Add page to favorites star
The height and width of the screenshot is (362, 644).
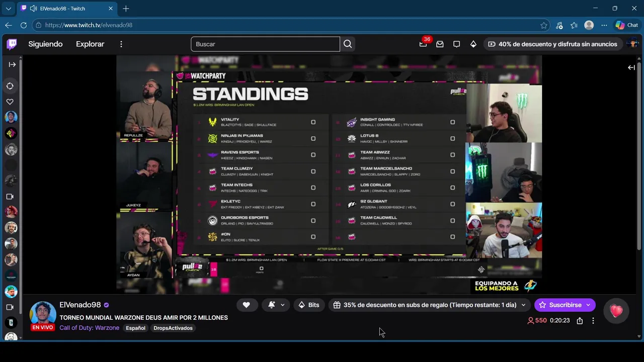pos(544,25)
